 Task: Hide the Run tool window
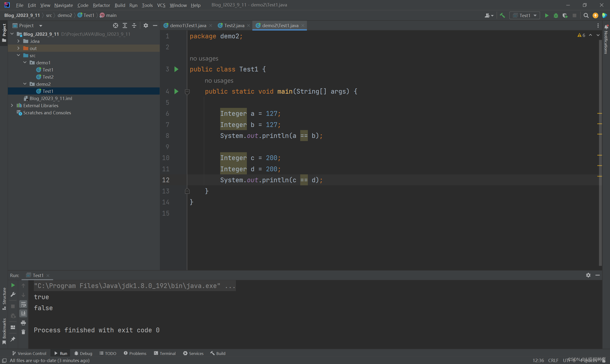click(598, 275)
